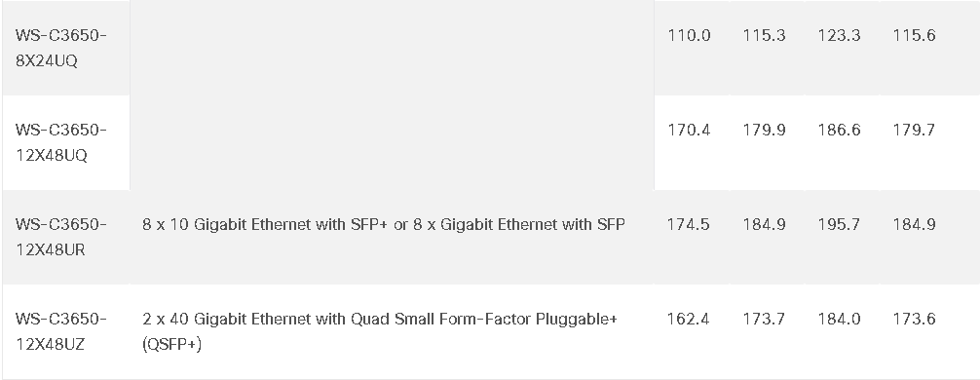This screenshot has width=980, height=380.
Task: Click the 173.7 value cell
Action: tap(764, 320)
